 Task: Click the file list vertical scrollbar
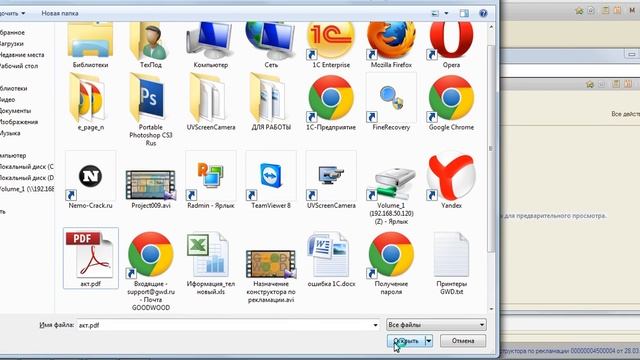click(x=491, y=148)
